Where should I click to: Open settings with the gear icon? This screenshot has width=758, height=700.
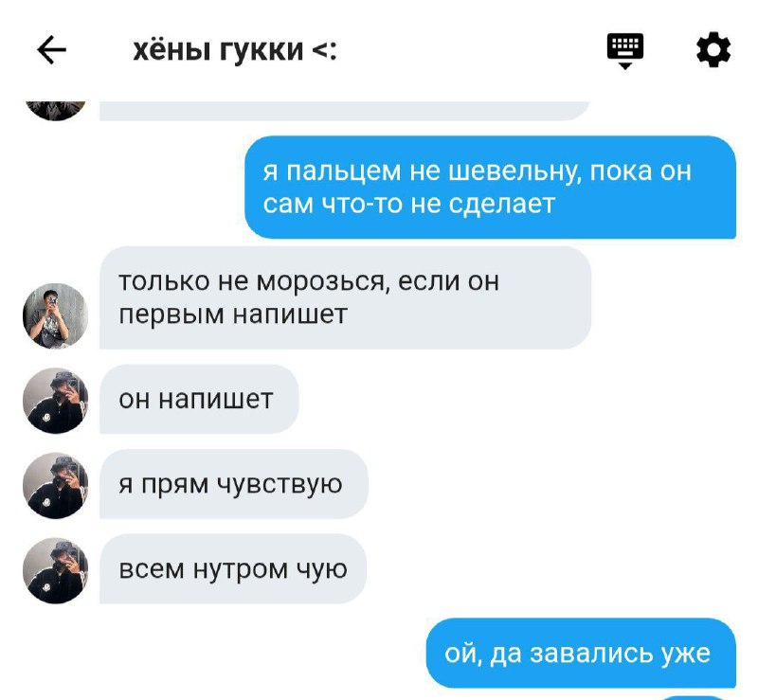[713, 50]
